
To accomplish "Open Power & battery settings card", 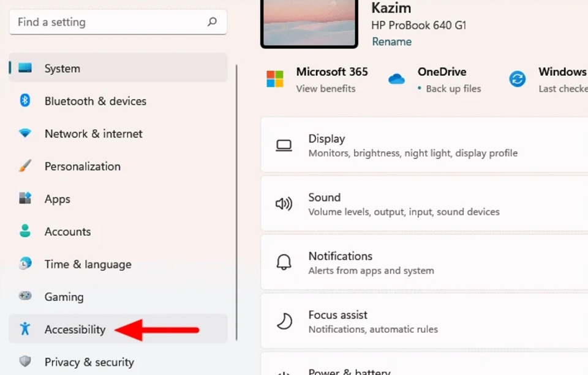I will click(424, 364).
